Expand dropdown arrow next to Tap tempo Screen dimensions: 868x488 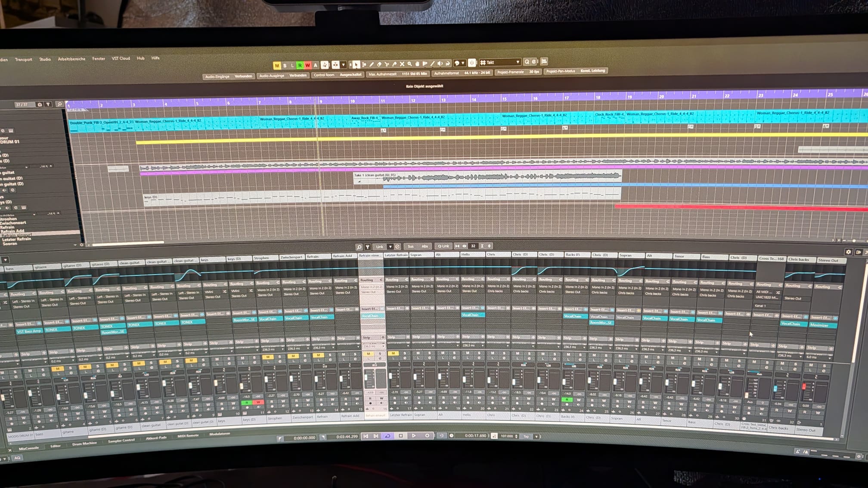536,436
